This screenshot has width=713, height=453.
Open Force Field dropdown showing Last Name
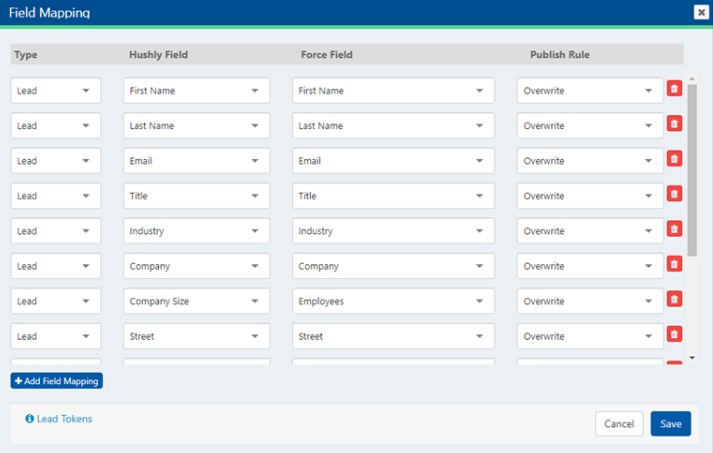(393, 126)
